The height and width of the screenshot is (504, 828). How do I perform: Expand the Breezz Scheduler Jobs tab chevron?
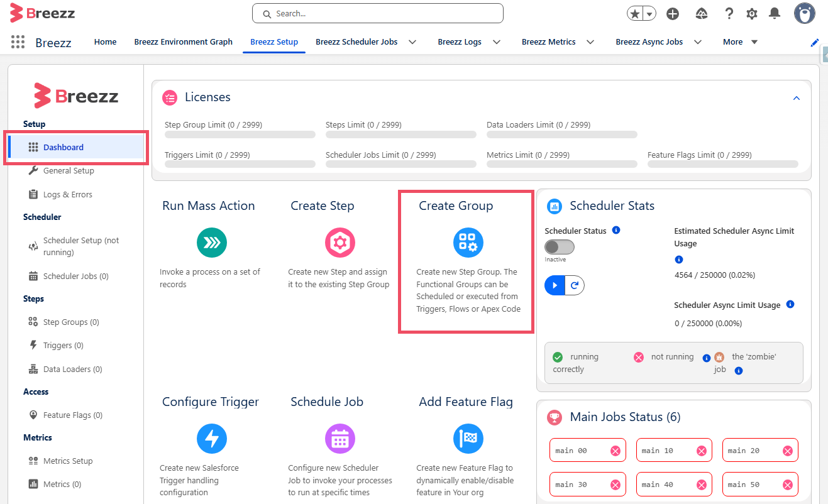pyautogui.click(x=412, y=42)
